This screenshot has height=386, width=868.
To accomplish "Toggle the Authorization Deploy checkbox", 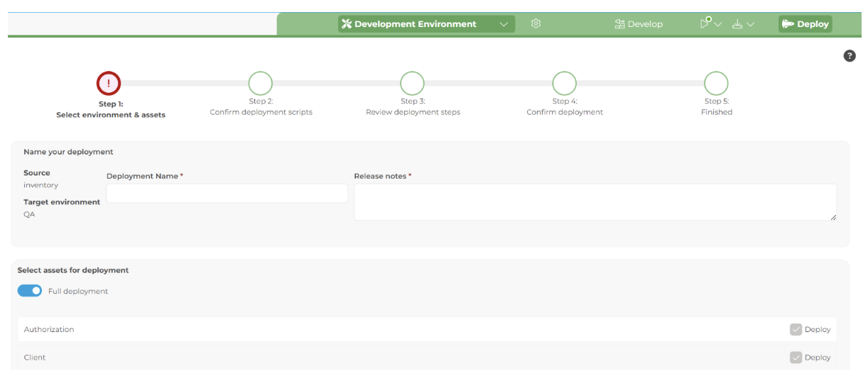I will 796,329.
